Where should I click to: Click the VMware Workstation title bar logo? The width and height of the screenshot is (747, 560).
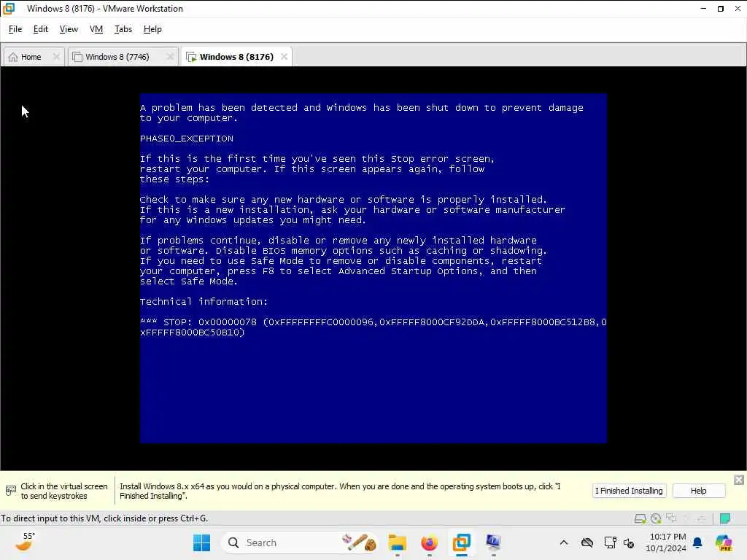coord(9,9)
